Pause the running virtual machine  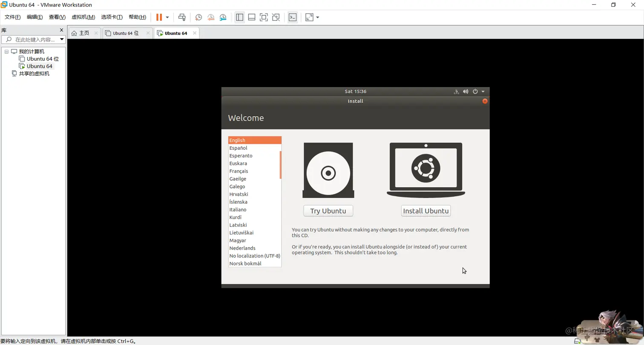pyautogui.click(x=159, y=17)
